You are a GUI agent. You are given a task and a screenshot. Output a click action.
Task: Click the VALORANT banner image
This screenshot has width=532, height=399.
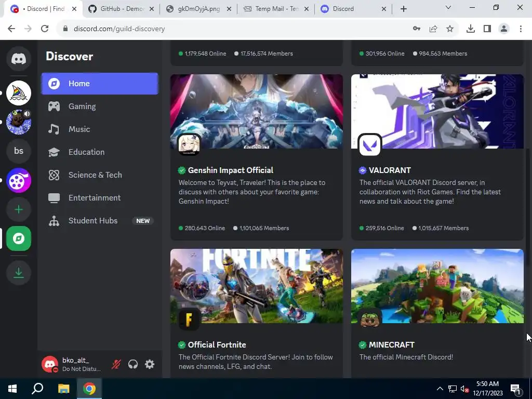(x=437, y=111)
